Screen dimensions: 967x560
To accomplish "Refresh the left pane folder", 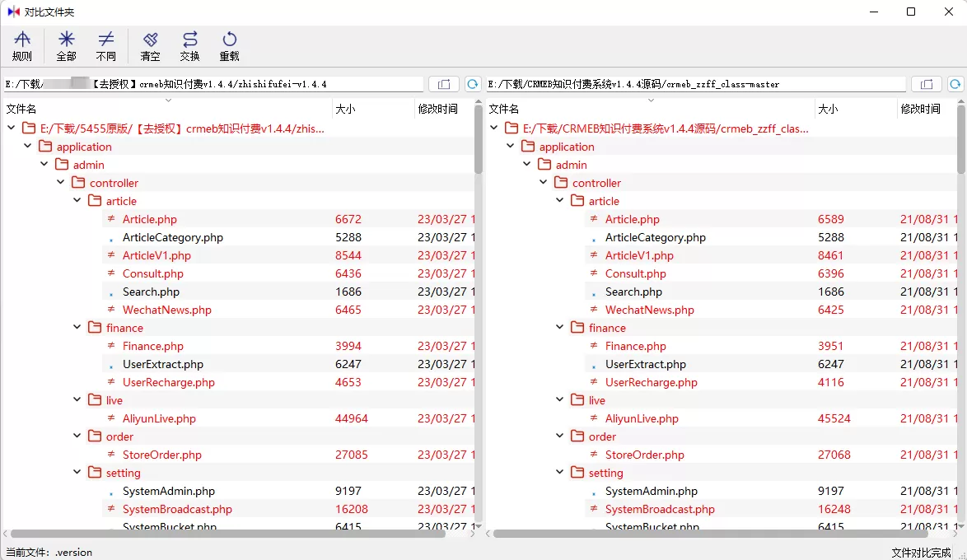I will 473,84.
